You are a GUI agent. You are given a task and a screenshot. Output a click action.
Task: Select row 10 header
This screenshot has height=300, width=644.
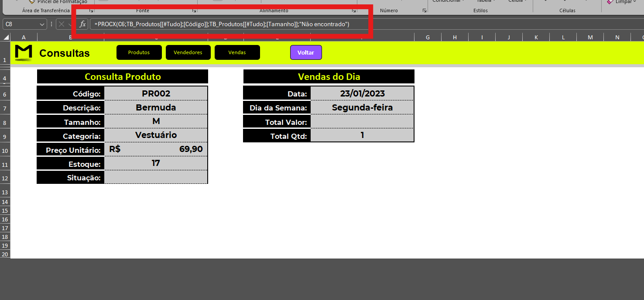(5, 150)
